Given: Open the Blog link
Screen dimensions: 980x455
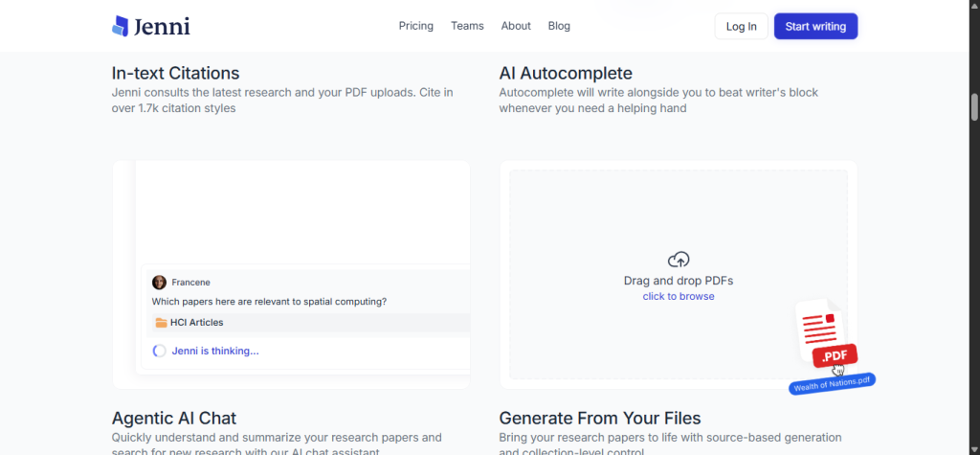Looking at the screenshot, I should (x=559, y=26).
